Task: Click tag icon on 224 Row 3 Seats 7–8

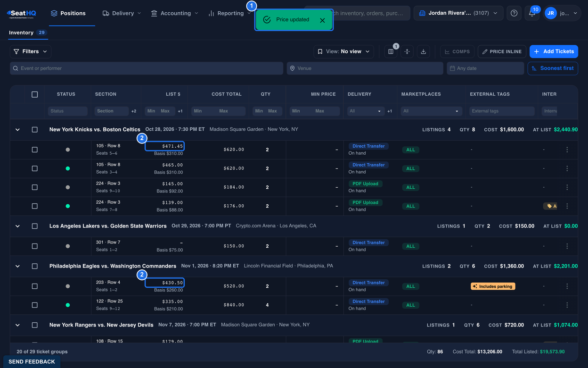Action: pos(550,206)
